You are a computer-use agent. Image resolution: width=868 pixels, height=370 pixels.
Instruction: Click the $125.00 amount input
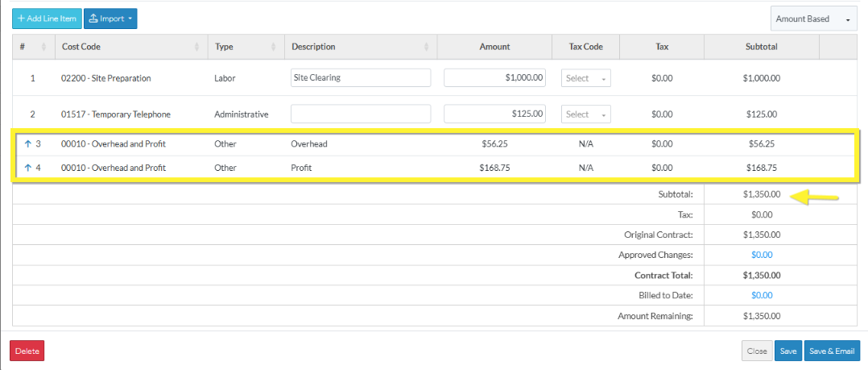495,114
